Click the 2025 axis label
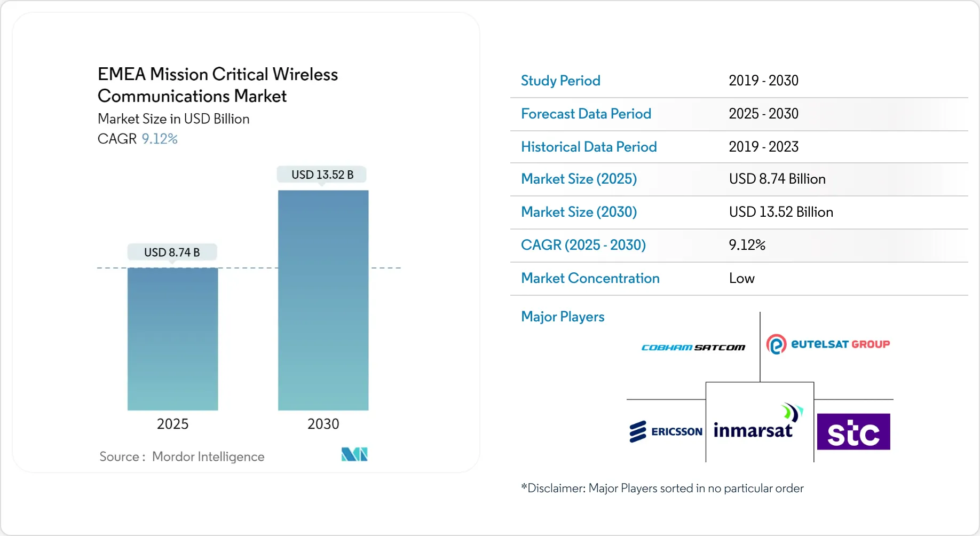Screen dimensions: 980x536 click(x=172, y=424)
